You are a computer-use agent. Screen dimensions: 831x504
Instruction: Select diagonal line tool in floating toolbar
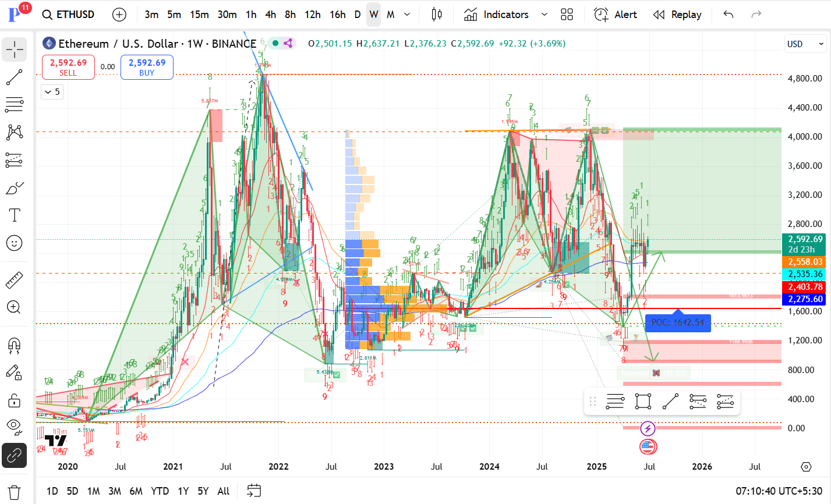pos(670,401)
